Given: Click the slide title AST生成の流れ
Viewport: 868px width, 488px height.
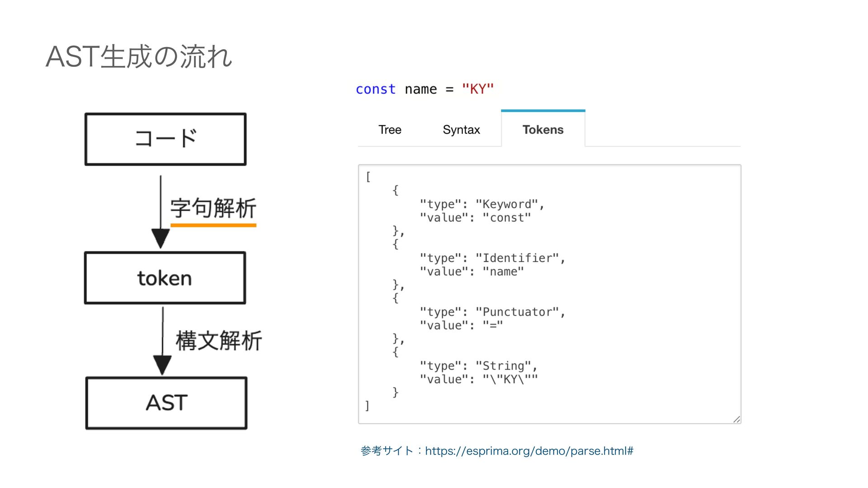Looking at the screenshot, I should 139,57.
